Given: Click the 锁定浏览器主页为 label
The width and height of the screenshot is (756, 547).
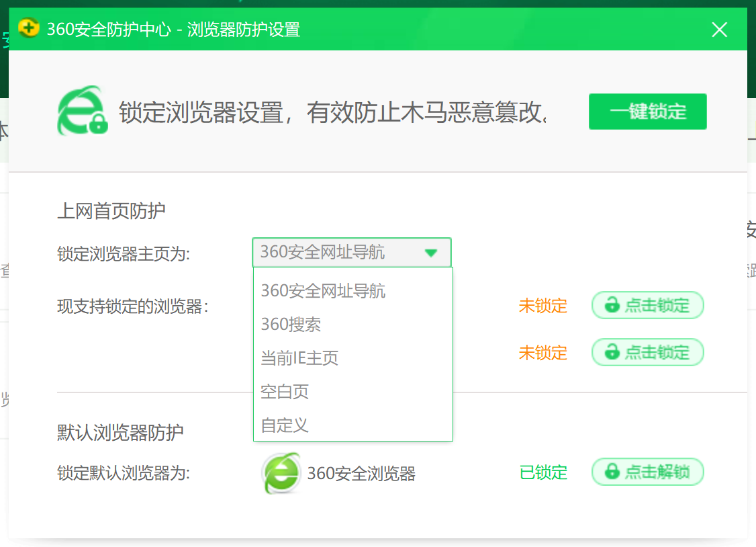Looking at the screenshot, I should click(124, 254).
